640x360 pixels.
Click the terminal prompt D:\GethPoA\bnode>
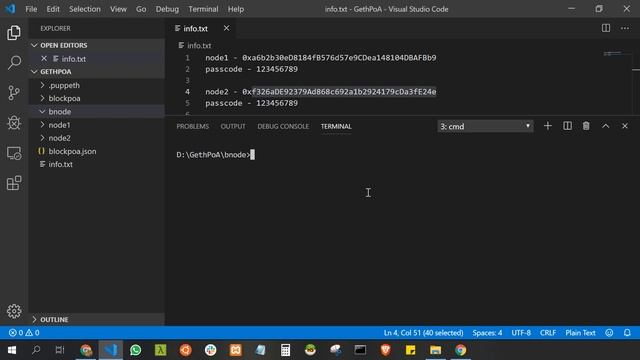(213, 155)
